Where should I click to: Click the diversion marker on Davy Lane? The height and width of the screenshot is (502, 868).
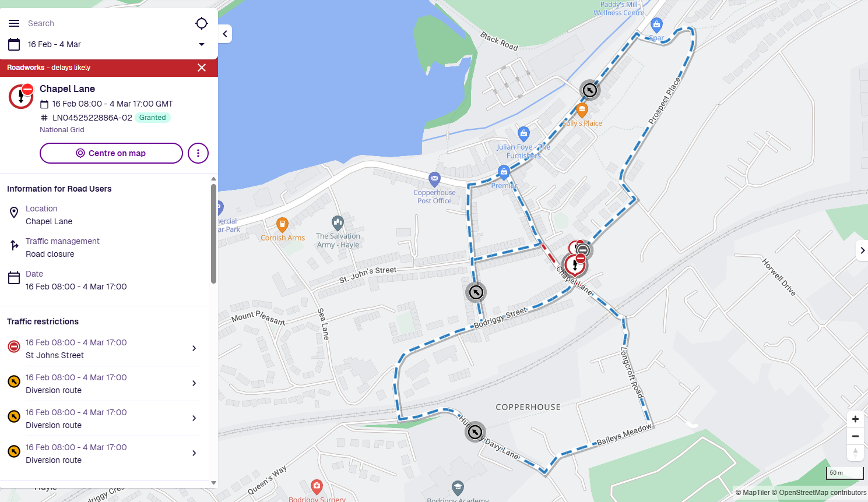tap(475, 432)
